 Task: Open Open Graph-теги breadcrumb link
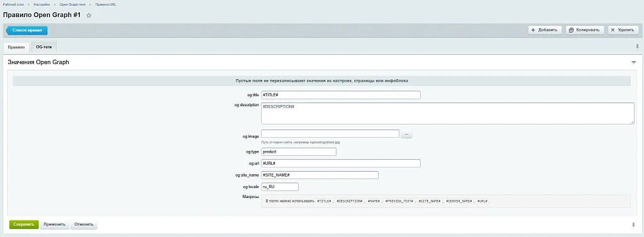click(73, 4)
